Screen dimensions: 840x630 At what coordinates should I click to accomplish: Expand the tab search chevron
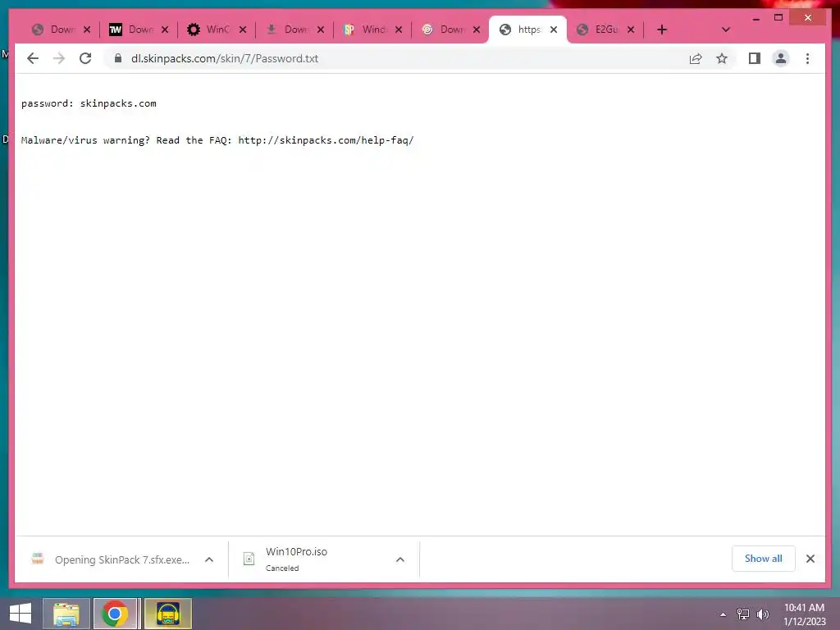[725, 30]
